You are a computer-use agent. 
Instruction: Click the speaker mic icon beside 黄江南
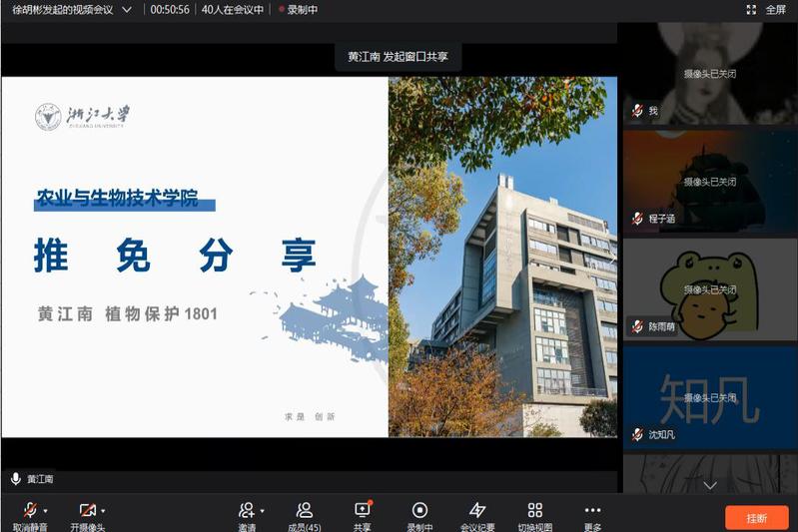[16, 478]
